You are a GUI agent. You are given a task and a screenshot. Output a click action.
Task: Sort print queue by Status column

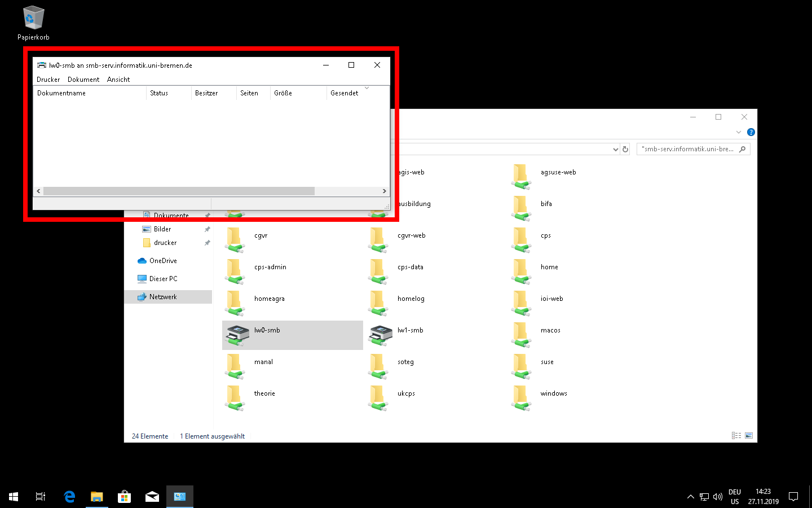click(x=168, y=93)
